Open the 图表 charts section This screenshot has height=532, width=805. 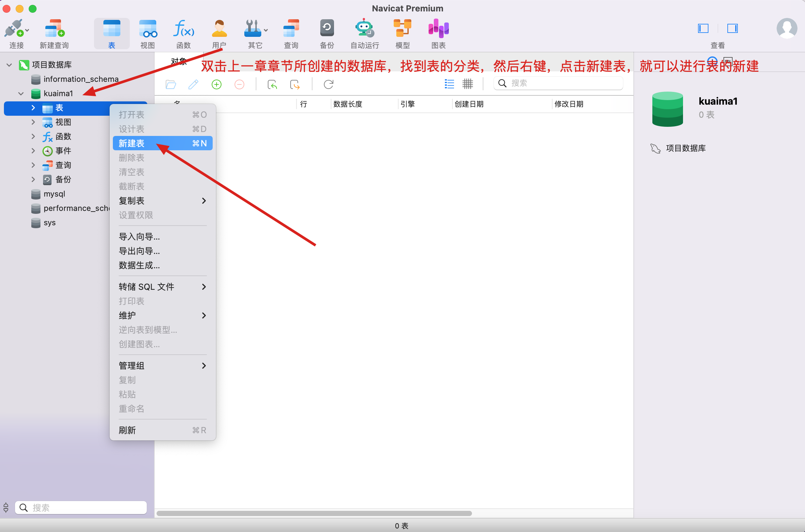[x=438, y=28]
